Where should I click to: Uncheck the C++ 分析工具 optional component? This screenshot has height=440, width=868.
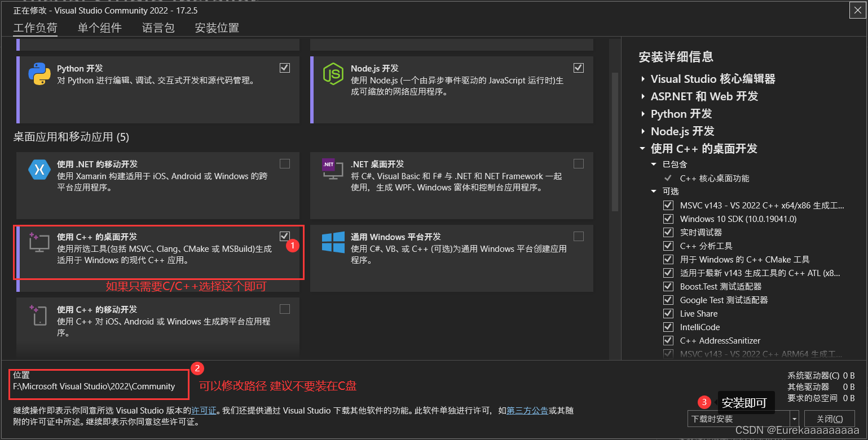tap(668, 246)
